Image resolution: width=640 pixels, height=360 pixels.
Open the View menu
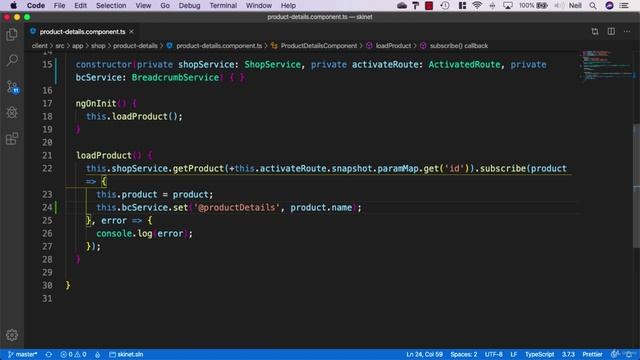coord(143,5)
